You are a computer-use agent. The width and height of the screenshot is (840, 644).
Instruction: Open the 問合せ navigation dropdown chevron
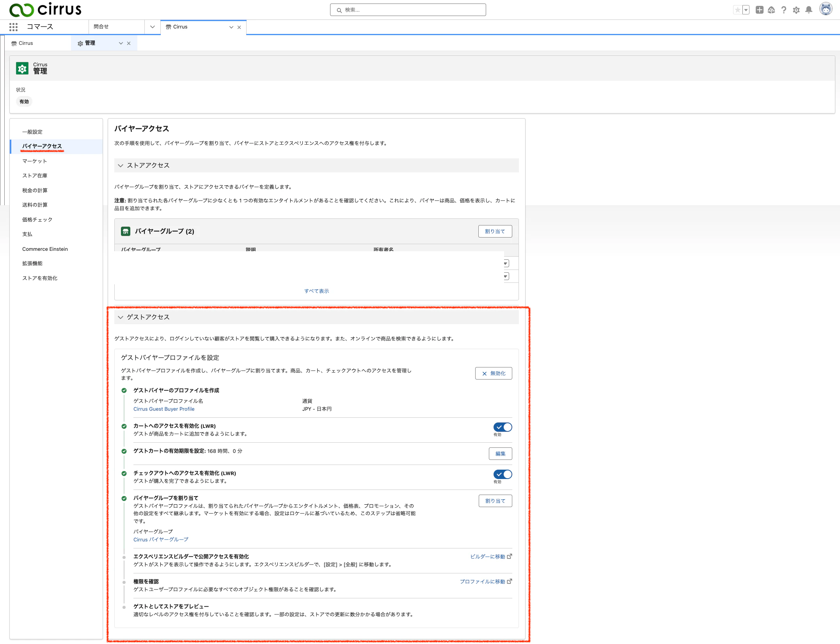[x=153, y=27]
